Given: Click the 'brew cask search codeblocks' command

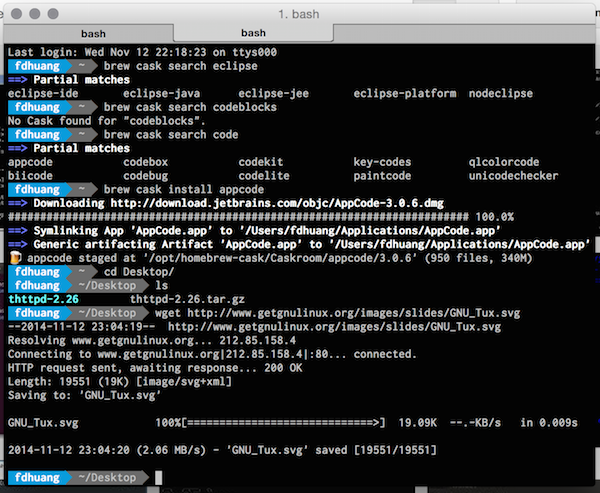Looking at the screenshot, I should click(190, 107).
